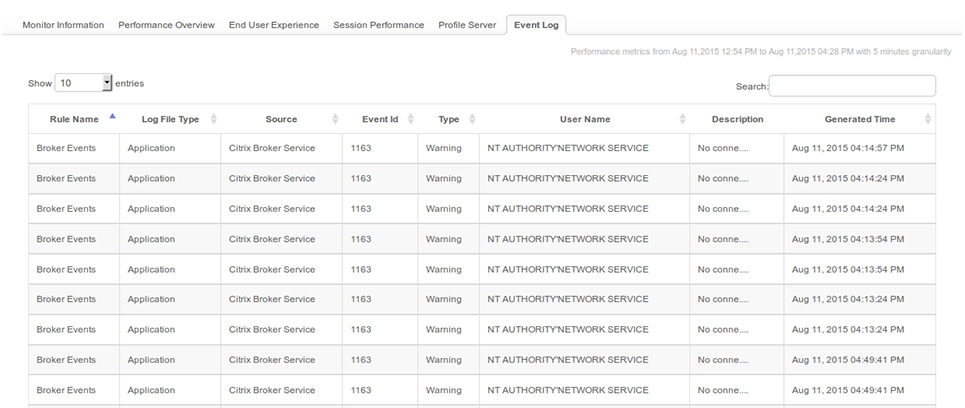Click sort icon beside Type header

[471, 119]
